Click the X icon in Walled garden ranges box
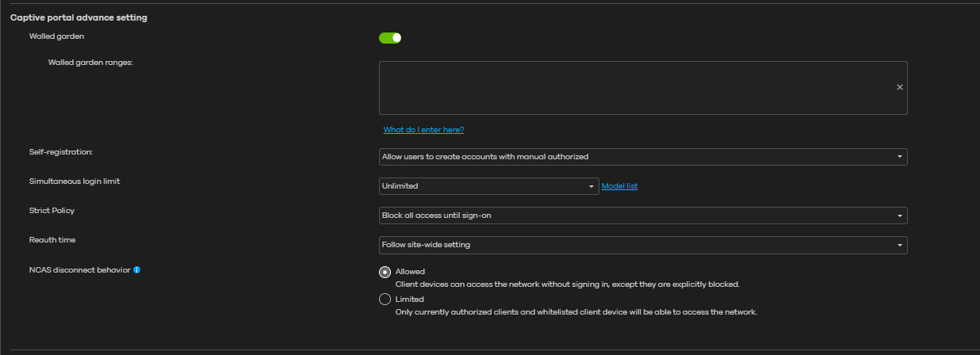 click(x=899, y=87)
